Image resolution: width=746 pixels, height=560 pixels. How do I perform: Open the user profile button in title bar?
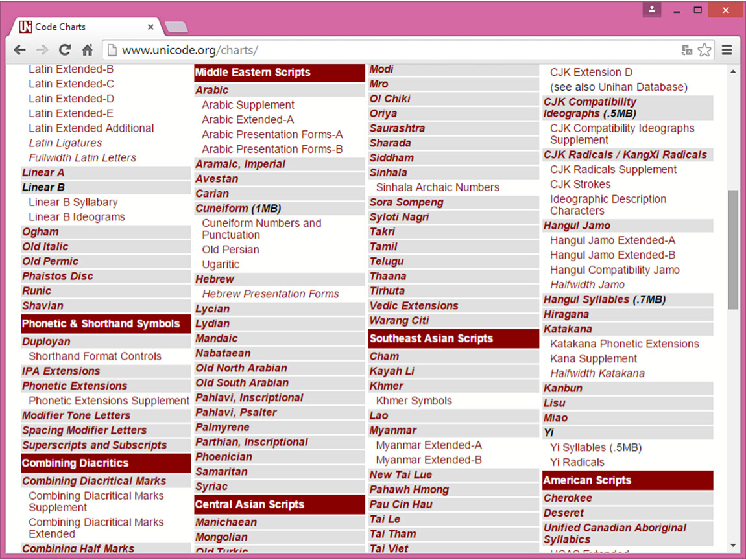pos(652,10)
